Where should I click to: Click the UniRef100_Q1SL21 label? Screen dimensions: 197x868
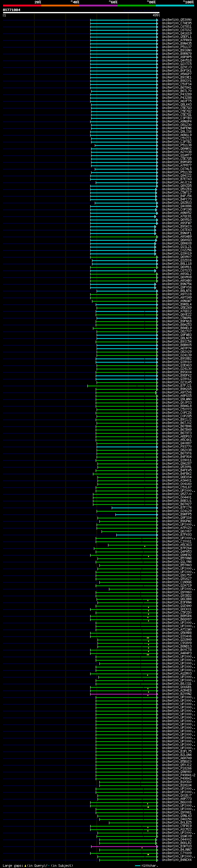click(176, 247)
